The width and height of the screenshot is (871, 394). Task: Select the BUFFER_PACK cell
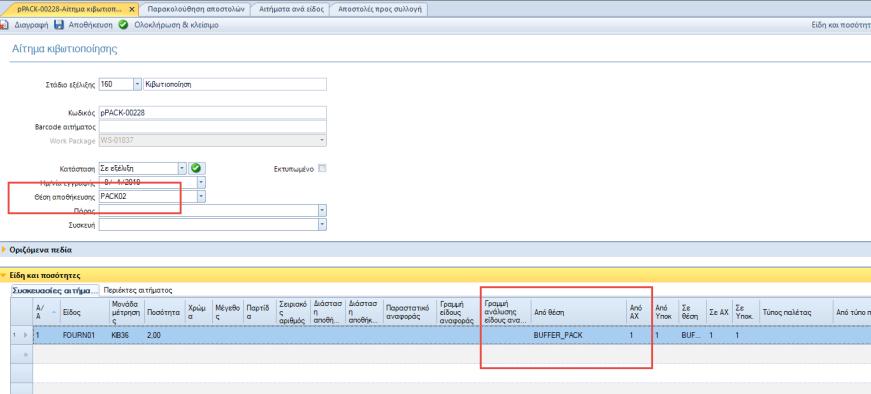(x=579, y=336)
